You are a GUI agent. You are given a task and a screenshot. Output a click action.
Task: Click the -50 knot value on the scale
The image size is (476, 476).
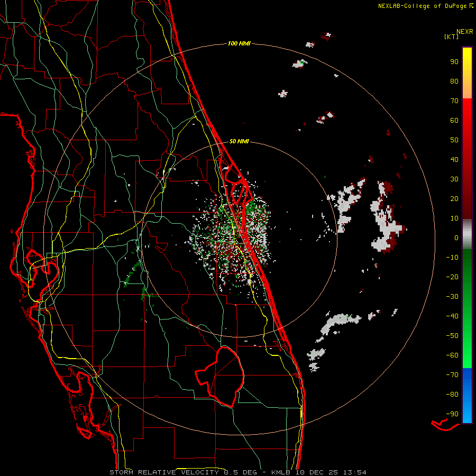pyautogui.click(x=452, y=335)
